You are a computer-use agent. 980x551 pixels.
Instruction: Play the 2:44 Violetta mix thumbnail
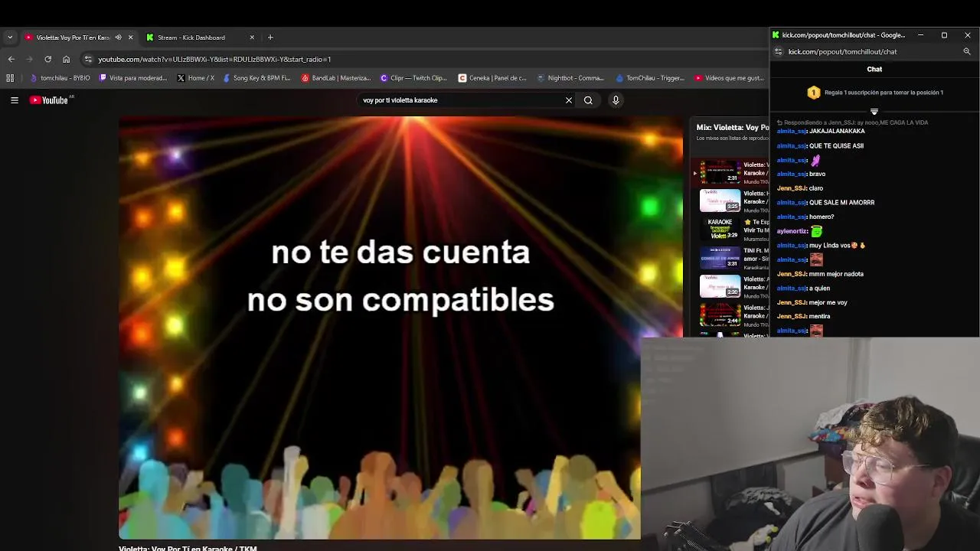pos(720,314)
